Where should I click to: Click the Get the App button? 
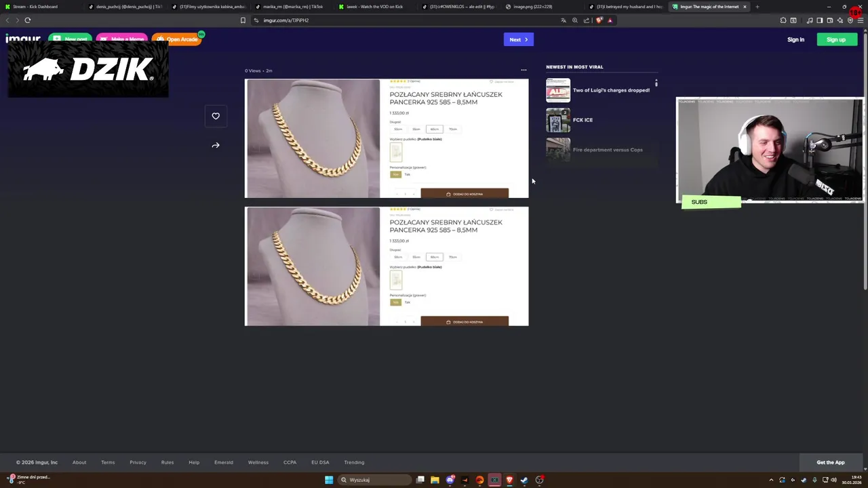pos(831,462)
